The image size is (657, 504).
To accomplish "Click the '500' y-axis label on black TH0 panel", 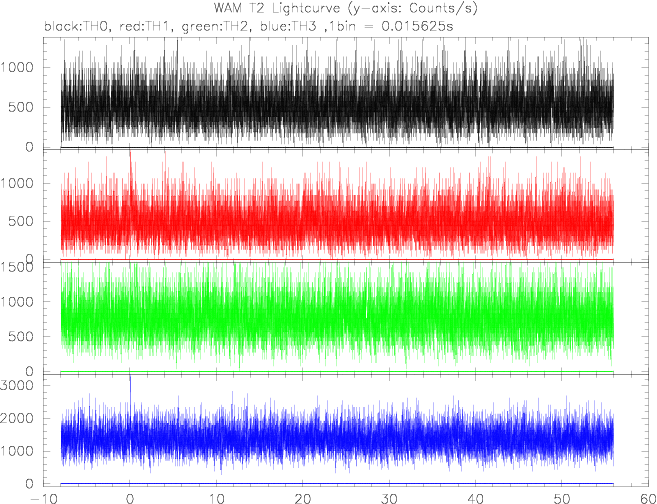I will [21, 107].
